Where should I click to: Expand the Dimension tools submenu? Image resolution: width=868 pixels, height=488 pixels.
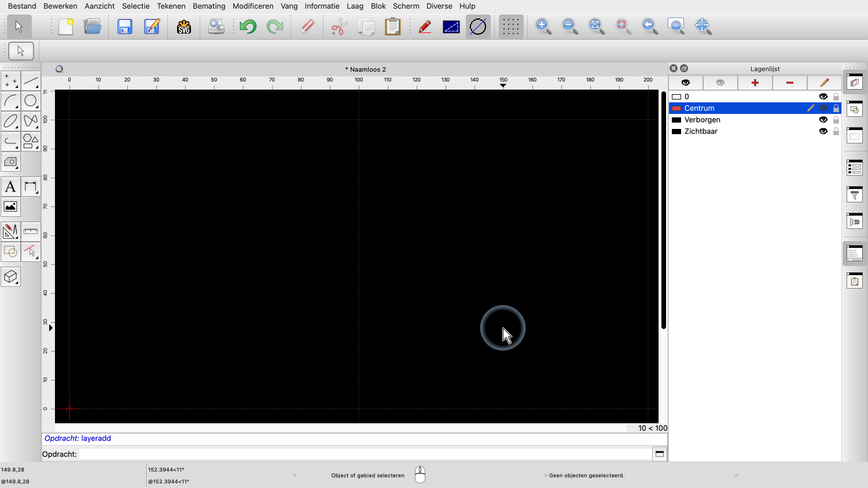coord(31,187)
